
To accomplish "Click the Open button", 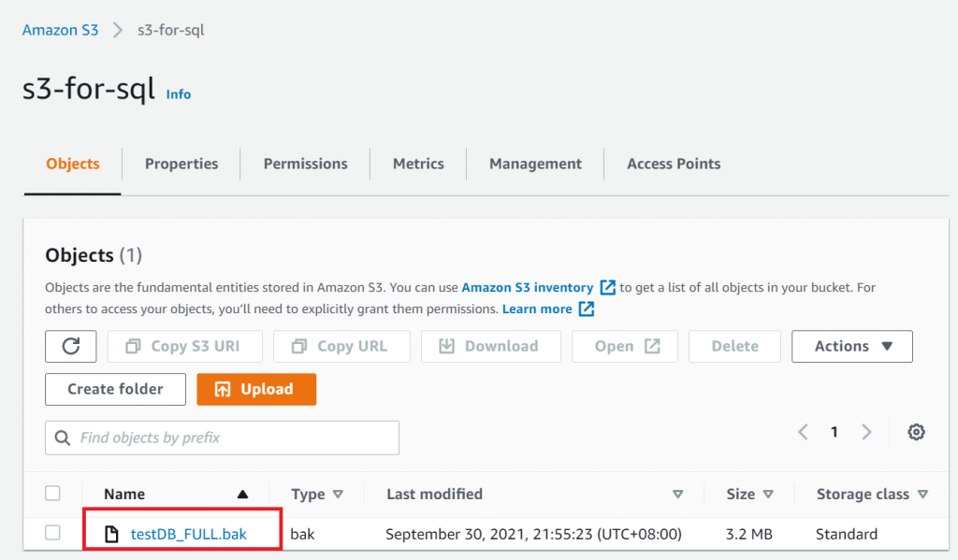I will 624,346.
